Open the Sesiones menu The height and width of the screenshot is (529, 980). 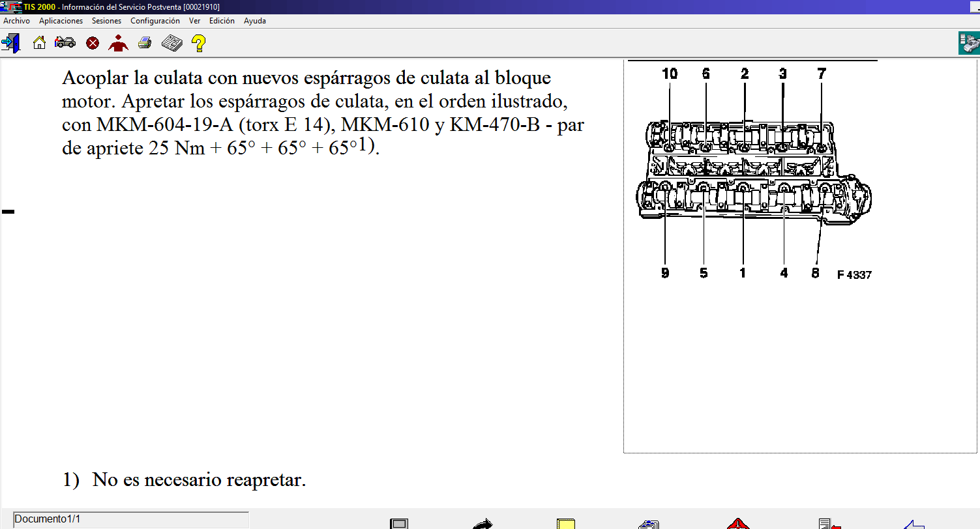point(106,21)
